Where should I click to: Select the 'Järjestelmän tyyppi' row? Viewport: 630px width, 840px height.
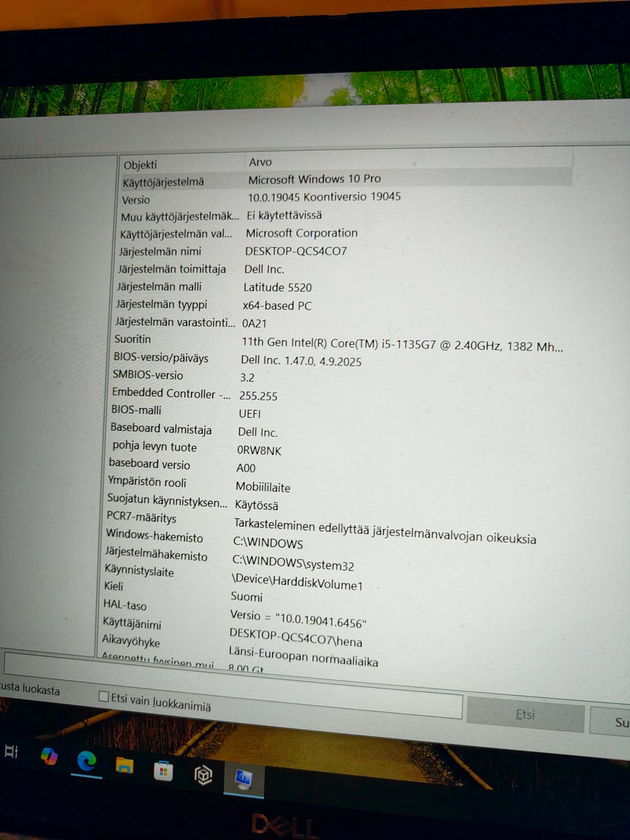161,304
